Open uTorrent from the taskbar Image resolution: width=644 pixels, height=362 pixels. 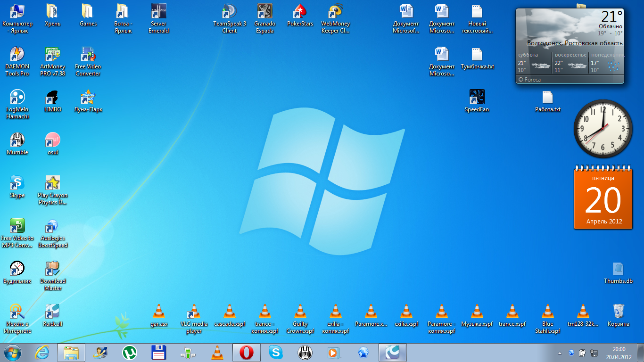pyautogui.click(x=129, y=353)
